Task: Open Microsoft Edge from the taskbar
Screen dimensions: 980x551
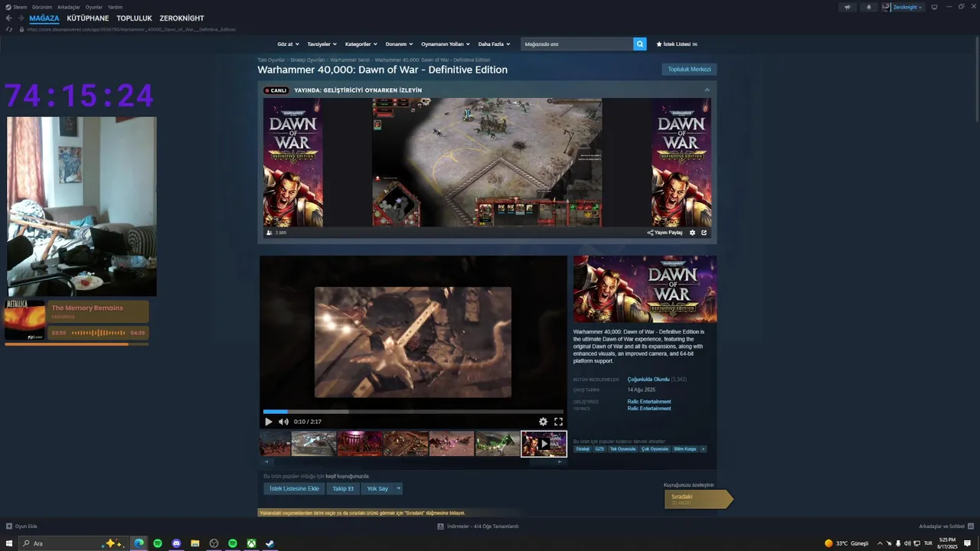Action: click(x=139, y=543)
